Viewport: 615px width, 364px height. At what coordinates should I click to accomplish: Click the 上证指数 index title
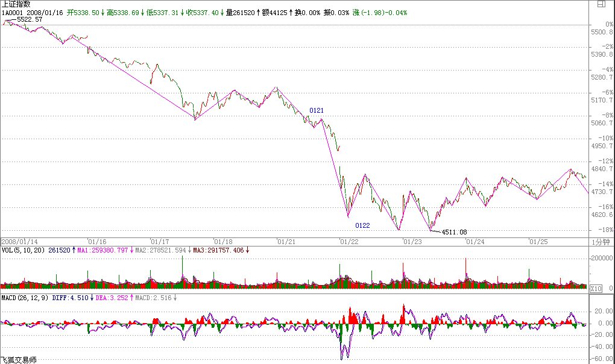[x=16, y=4]
